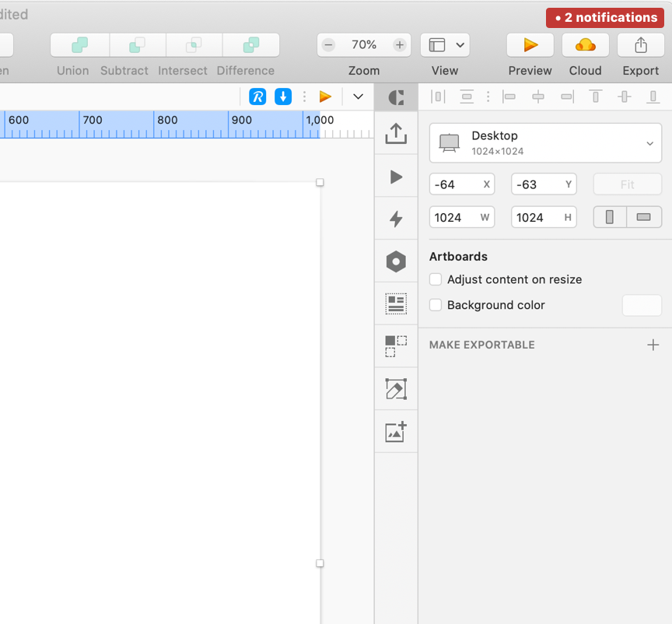Open Sketch Runner with the R toolbar icon
Viewport: 672px width, 624px height.
(x=259, y=96)
